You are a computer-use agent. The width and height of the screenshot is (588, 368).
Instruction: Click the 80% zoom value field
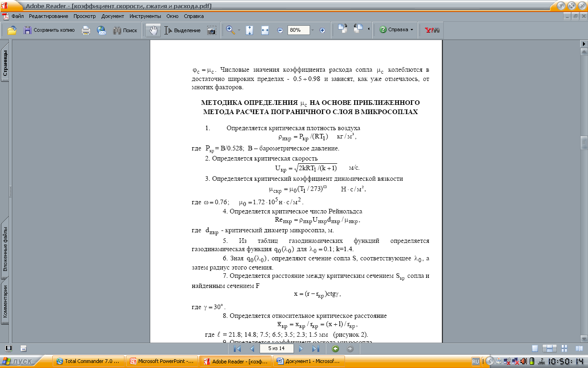point(298,30)
